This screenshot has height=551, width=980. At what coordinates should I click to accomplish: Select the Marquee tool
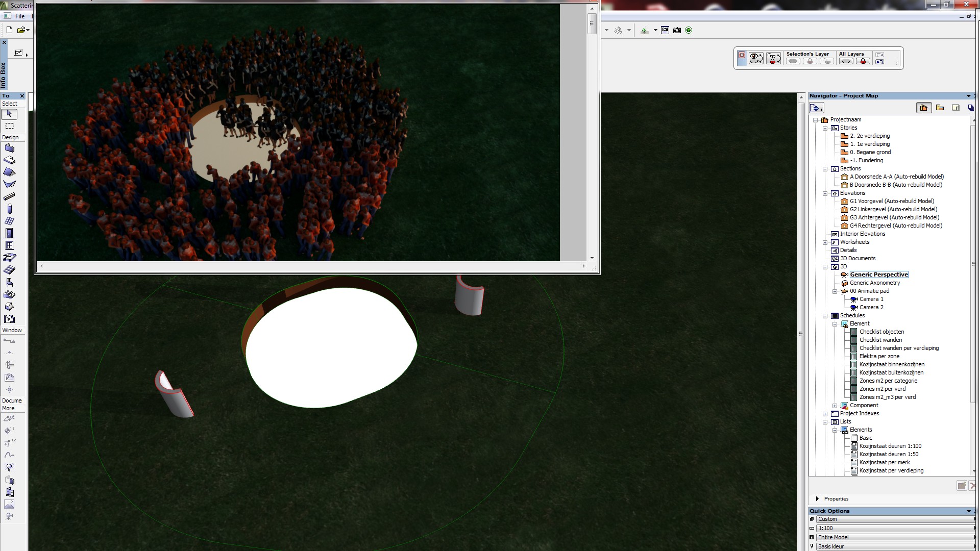9,126
